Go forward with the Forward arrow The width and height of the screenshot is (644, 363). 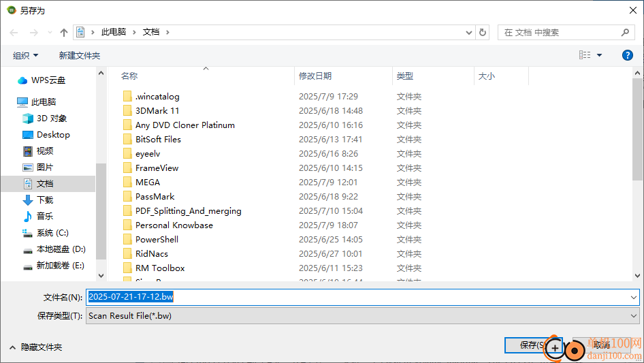tap(33, 33)
